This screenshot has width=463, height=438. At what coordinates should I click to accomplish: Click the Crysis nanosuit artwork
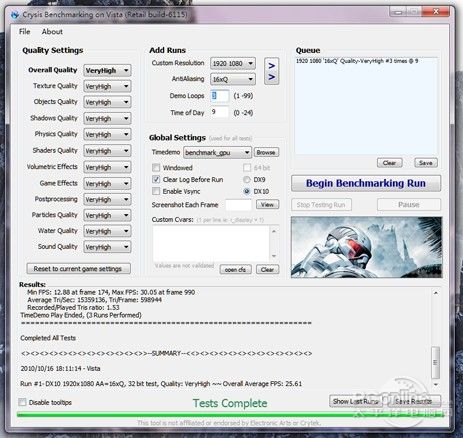(367, 247)
